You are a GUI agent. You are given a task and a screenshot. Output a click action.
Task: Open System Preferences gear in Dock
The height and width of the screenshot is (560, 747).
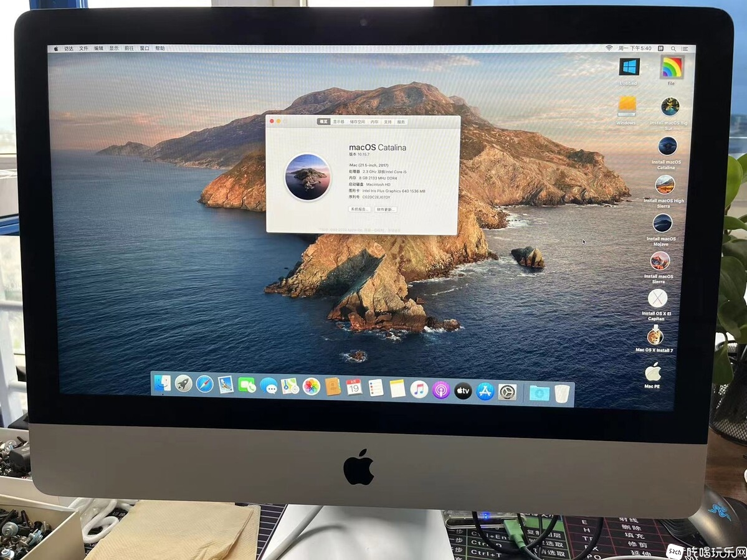pos(507,392)
